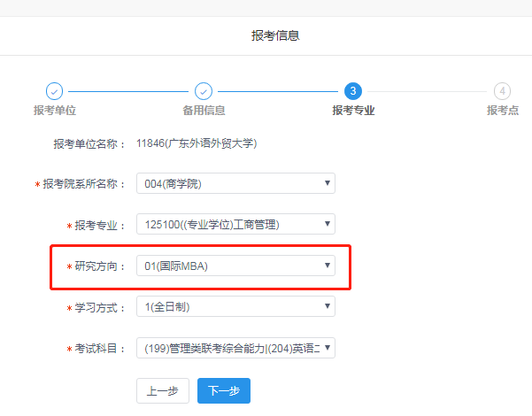532x416 pixels.
Task: Switch to the 备用信息 step label
Action: pos(204,111)
